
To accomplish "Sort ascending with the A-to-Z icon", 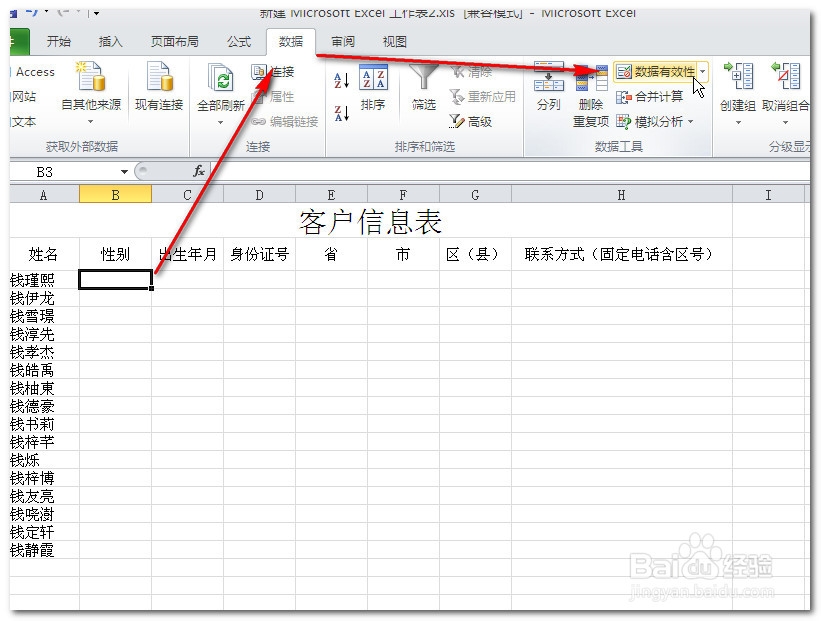I will 341,80.
